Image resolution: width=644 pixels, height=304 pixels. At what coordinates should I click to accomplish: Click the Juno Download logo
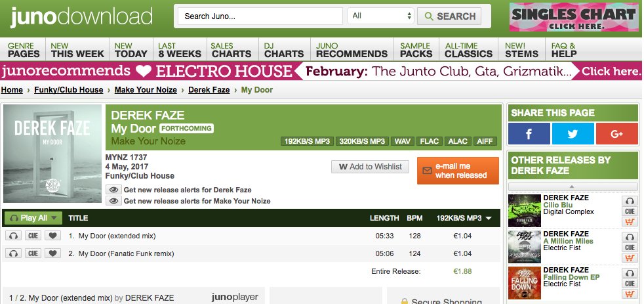(81, 17)
